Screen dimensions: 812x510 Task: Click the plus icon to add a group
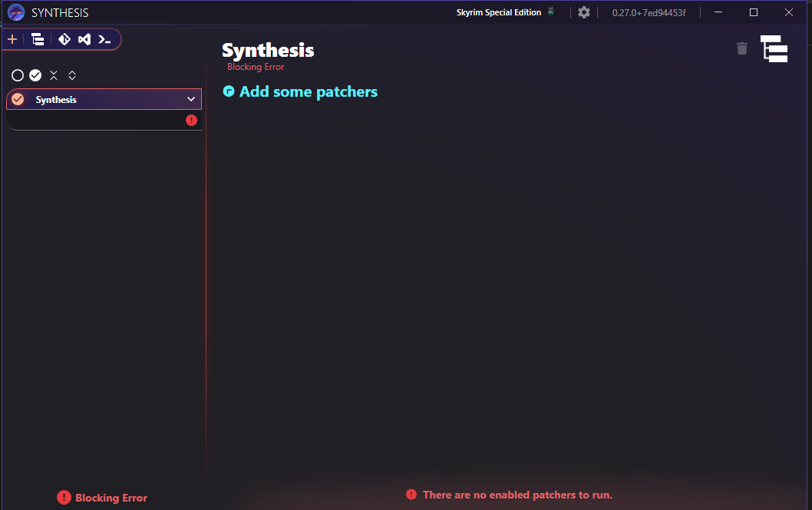tap(12, 39)
